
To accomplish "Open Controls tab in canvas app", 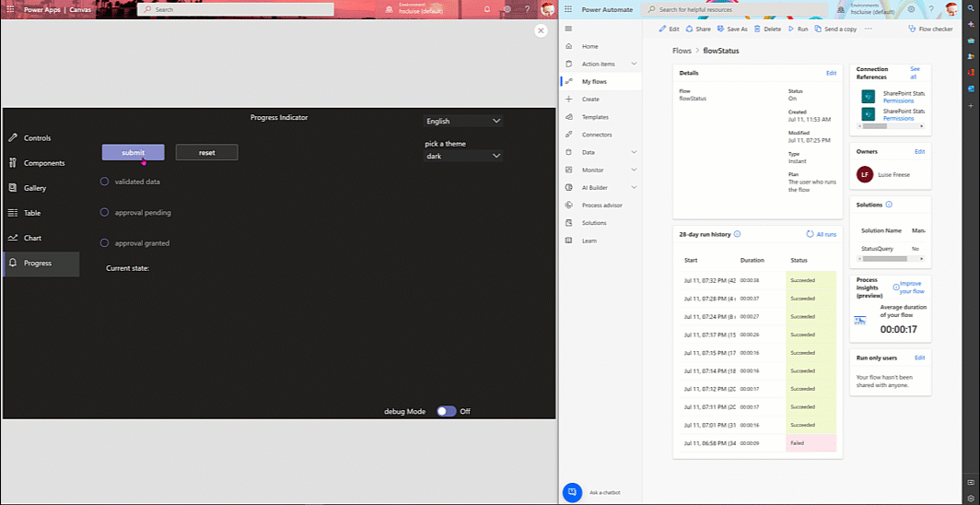I will coord(41,138).
